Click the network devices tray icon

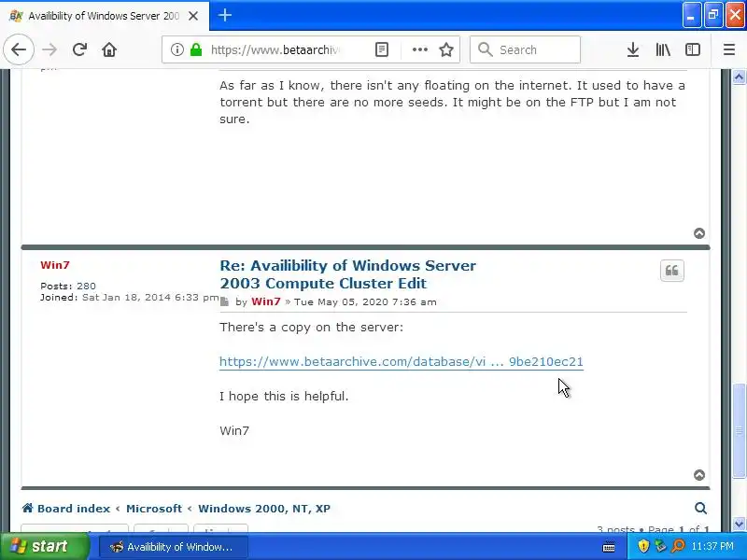click(660, 546)
